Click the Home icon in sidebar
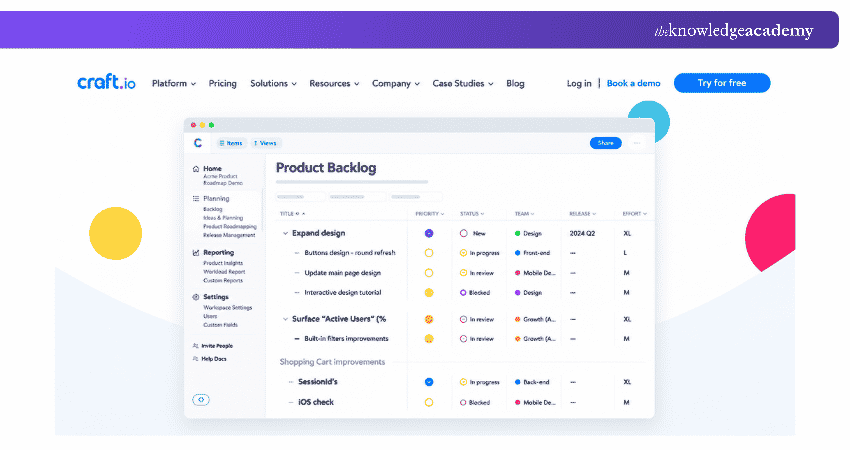Viewport: 850px width, 450px height. pyautogui.click(x=196, y=169)
